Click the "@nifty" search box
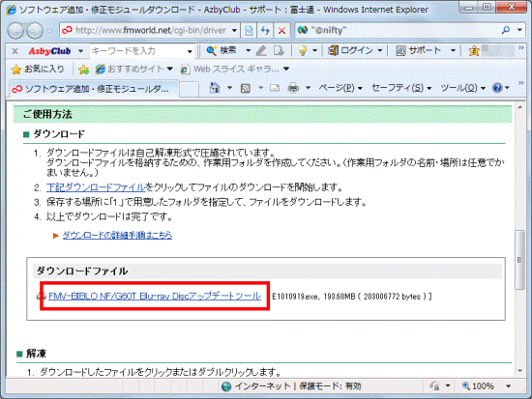The image size is (532, 399). click(x=397, y=30)
